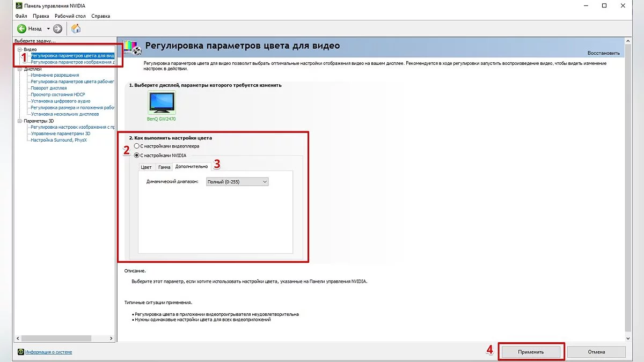Switch to the Гамма tab
644x362 pixels.
click(x=164, y=167)
